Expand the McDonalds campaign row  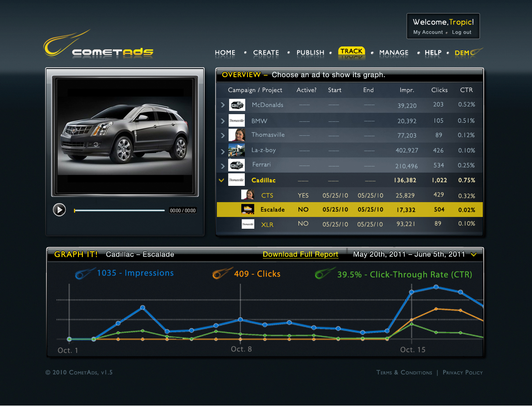point(223,105)
